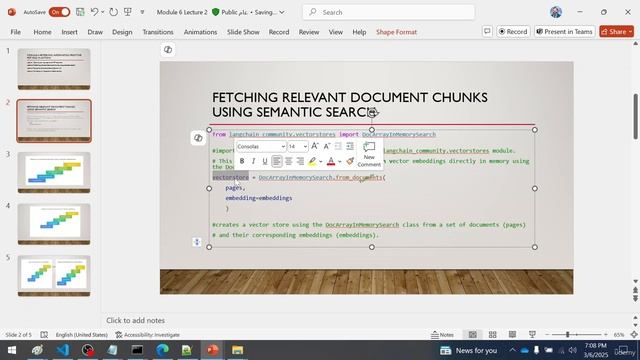Open File Explorer from taskbar
The height and width of the screenshot is (360, 640).
tap(238, 350)
